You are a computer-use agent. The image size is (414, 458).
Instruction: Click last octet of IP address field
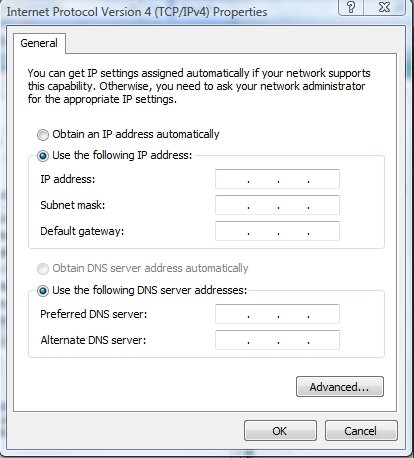pyautogui.click(x=324, y=179)
